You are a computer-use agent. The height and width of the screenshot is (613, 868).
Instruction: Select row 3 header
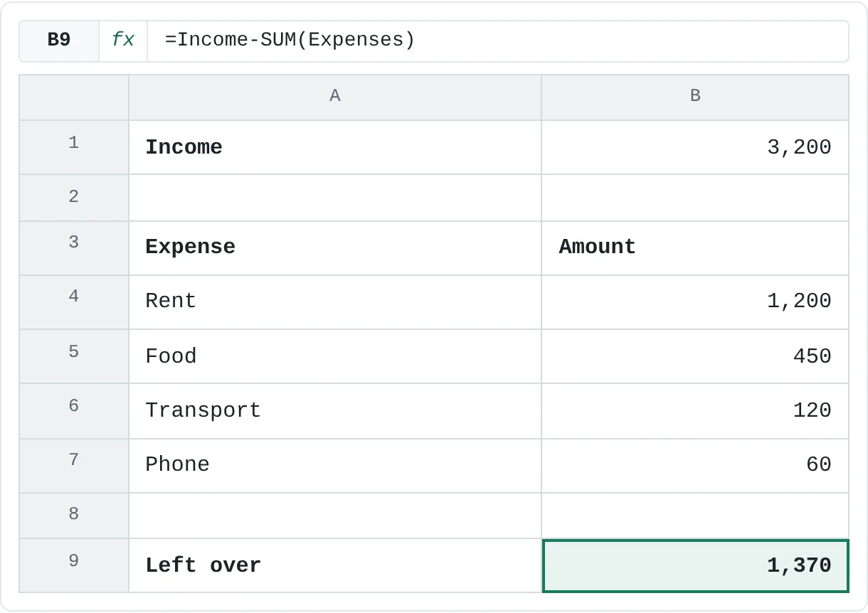point(74,248)
